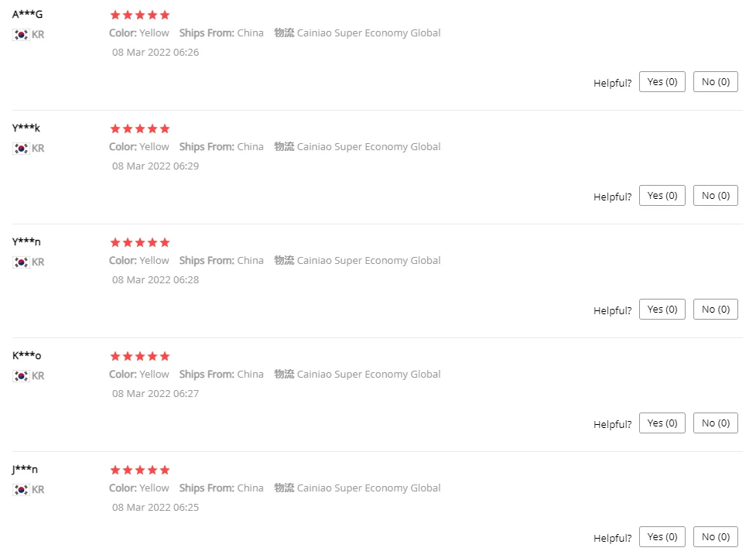The width and height of the screenshot is (756, 558).
Task: Click the five-star rating of A***G's review
Action: 140,15
